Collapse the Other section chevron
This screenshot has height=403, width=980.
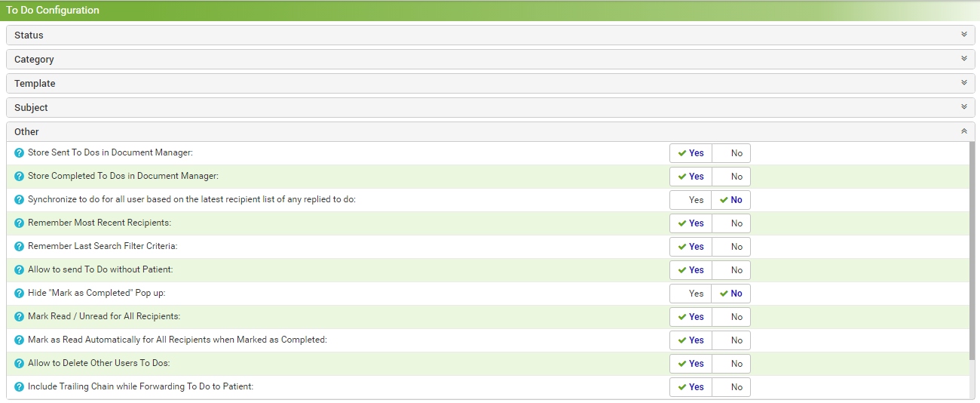coord(964,131)
